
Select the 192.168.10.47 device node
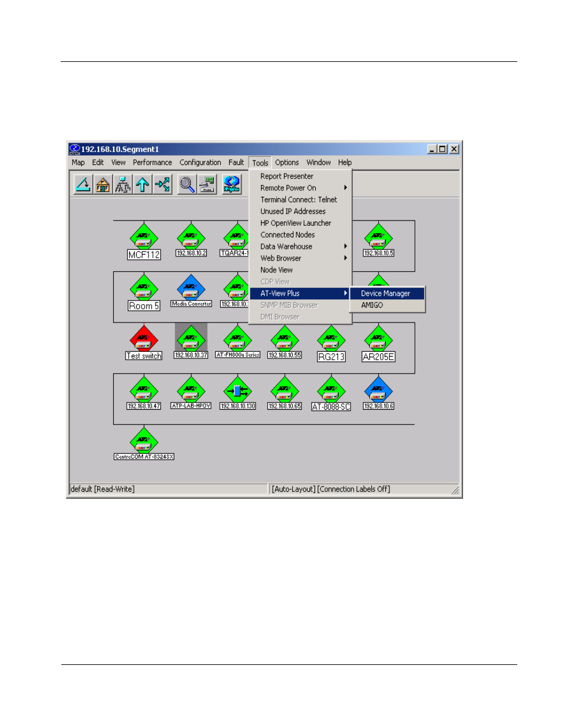pyautogui.click(x=144, y=393)
